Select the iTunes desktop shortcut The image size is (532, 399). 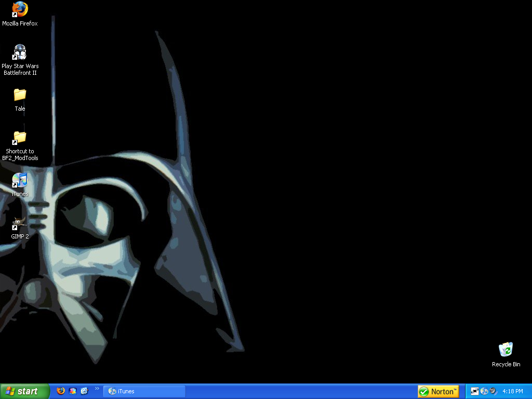point(20,184)
